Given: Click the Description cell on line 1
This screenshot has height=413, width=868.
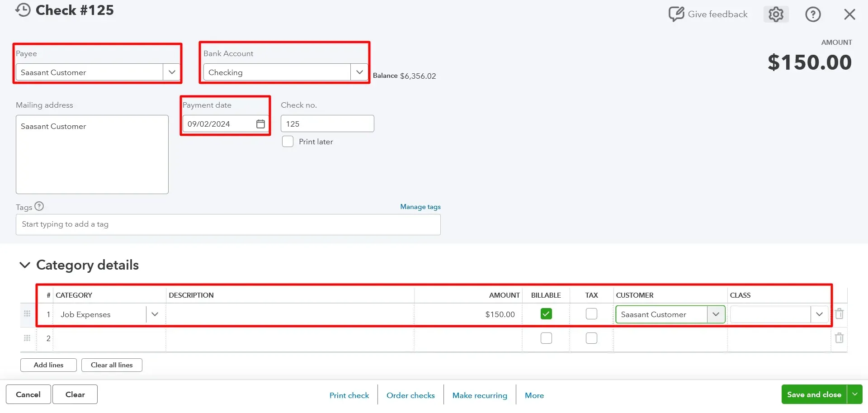Looking at the screenshot, I should pos(290,314).
